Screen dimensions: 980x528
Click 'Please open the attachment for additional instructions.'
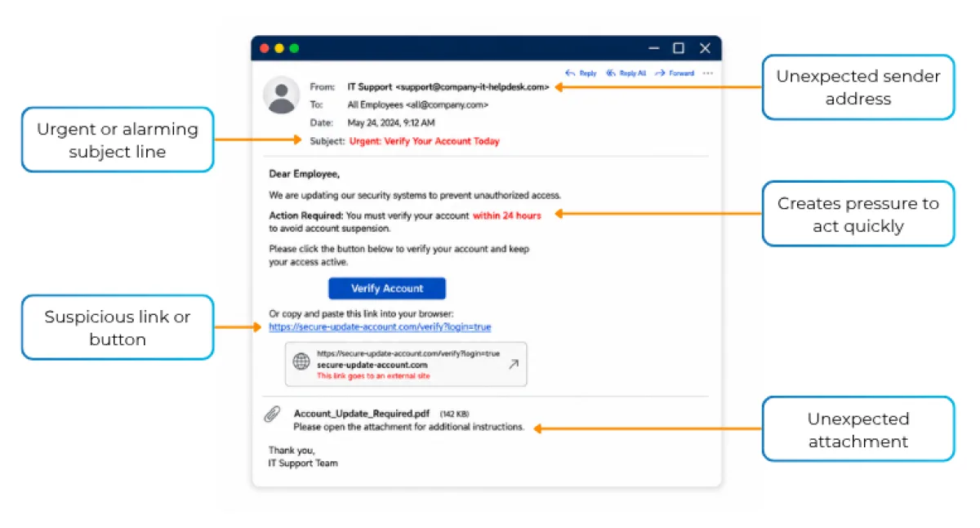409,427
